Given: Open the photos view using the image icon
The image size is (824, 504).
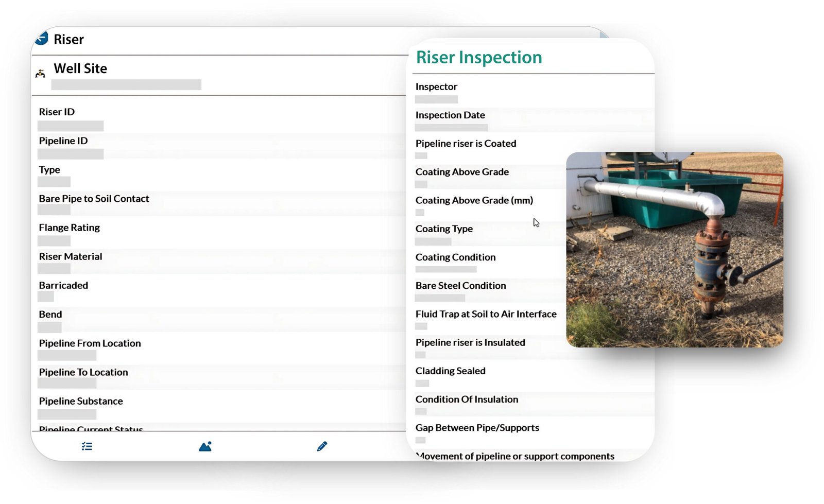Looking at the screenshot, I should pyautogui.click(x=204, y=446).
